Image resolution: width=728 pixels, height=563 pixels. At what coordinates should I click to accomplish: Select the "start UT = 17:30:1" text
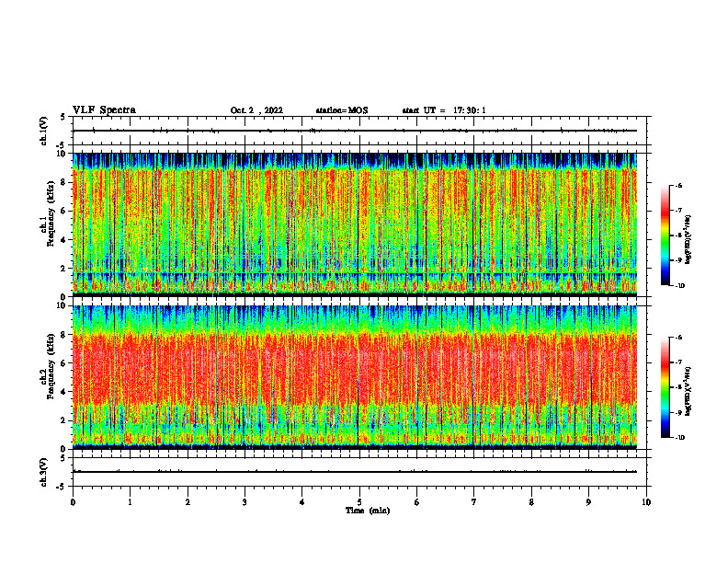444,110
